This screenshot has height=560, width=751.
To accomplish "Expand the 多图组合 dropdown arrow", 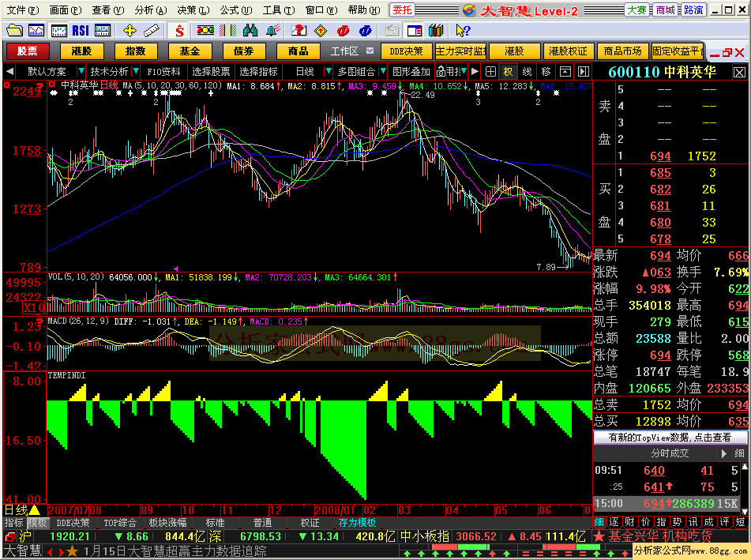I will click(x=383, y=71).
